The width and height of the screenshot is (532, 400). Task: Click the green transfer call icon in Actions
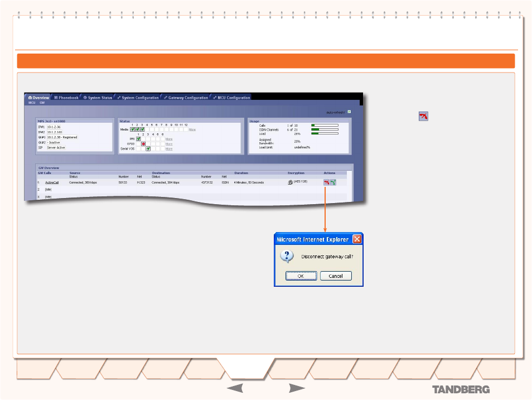(x=333, y=182)
